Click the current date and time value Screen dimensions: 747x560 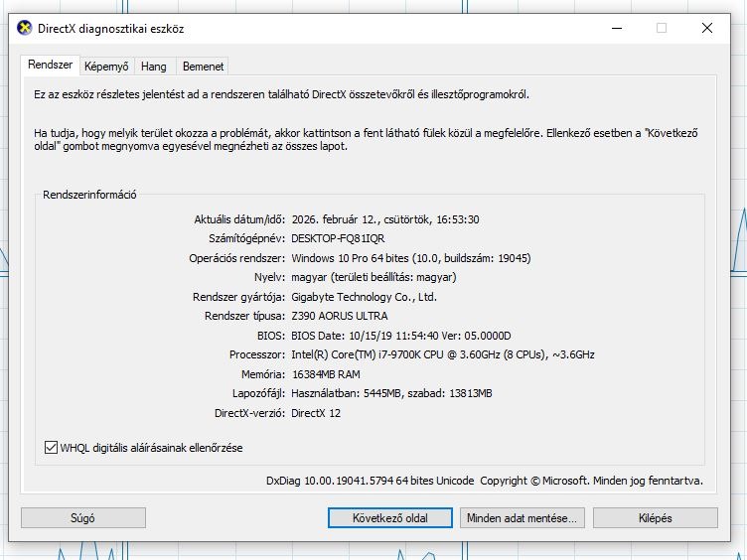385,219
